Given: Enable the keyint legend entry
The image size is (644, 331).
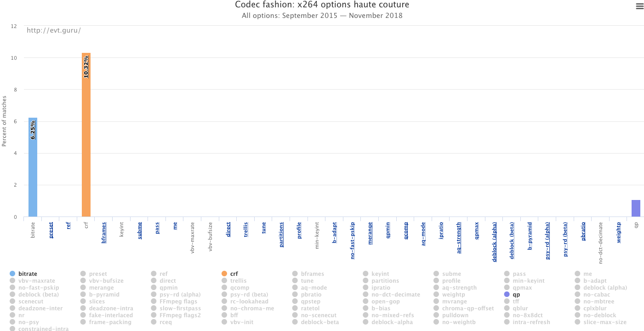Looking at the screenshot, I should click(x=380, y=274).
